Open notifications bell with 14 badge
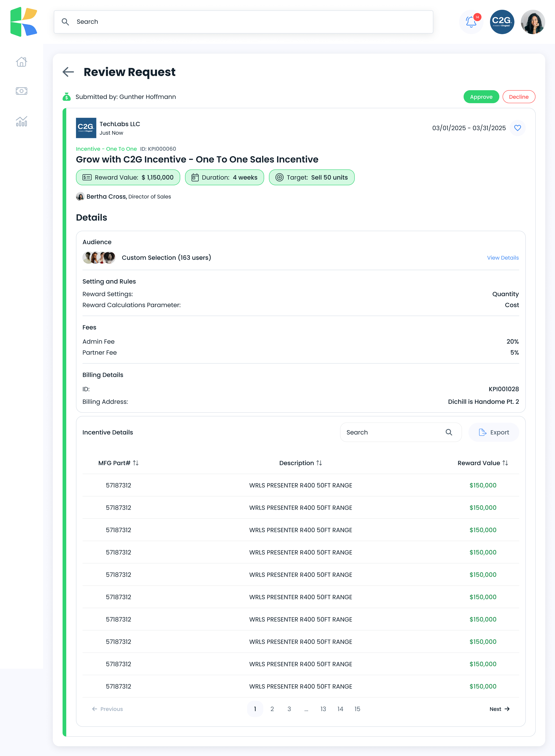The image size is (555, 756). coord(471,22)
